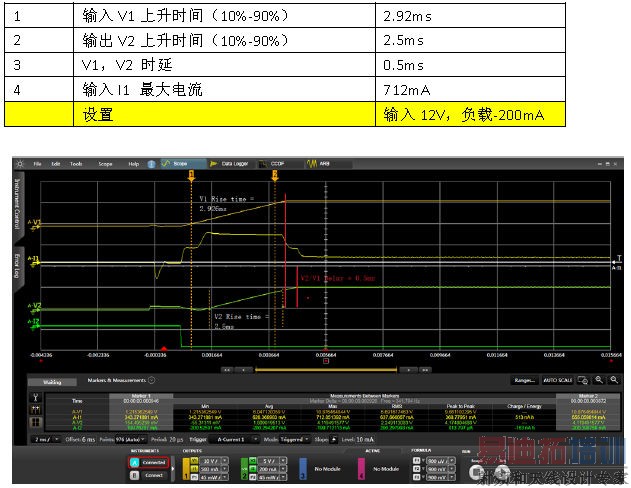Switch to the Scope mode tab
The height and width of the screenshot is (488, 631).
coord(183,163)
